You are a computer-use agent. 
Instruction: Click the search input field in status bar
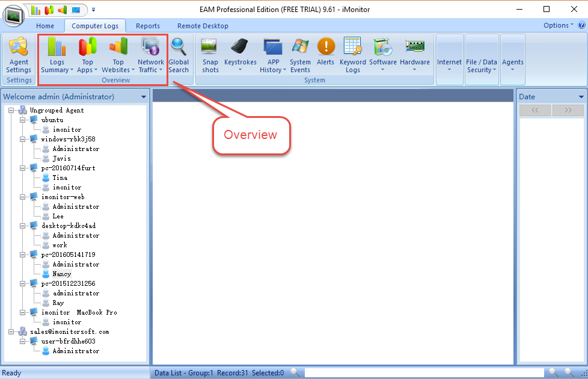[x=424, y=372]
